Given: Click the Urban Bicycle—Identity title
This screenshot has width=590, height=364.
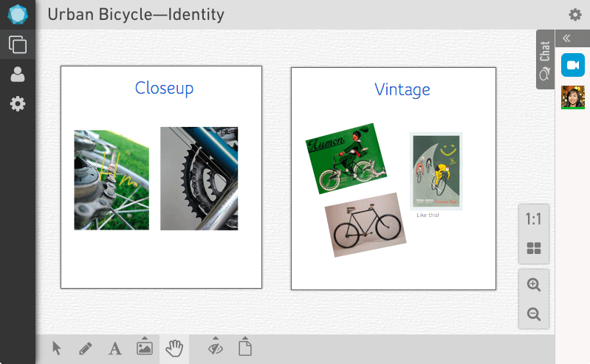Looking at the screenshot, I should [x=136, y=15].
